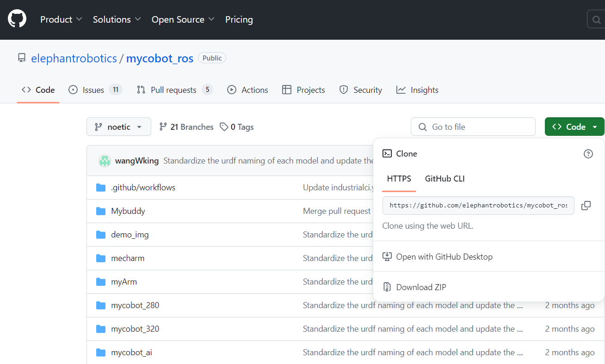Image resolution: width=605 pixels, height=364 pixels.
Task: Click the folder icon for mycobot_280
Action: [x=101, y=305]
